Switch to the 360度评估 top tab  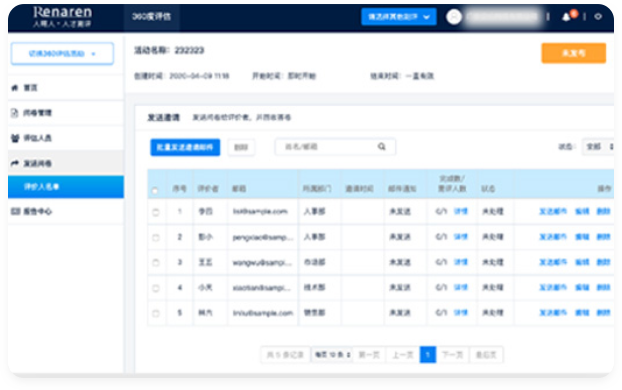[x=152, y=17]
